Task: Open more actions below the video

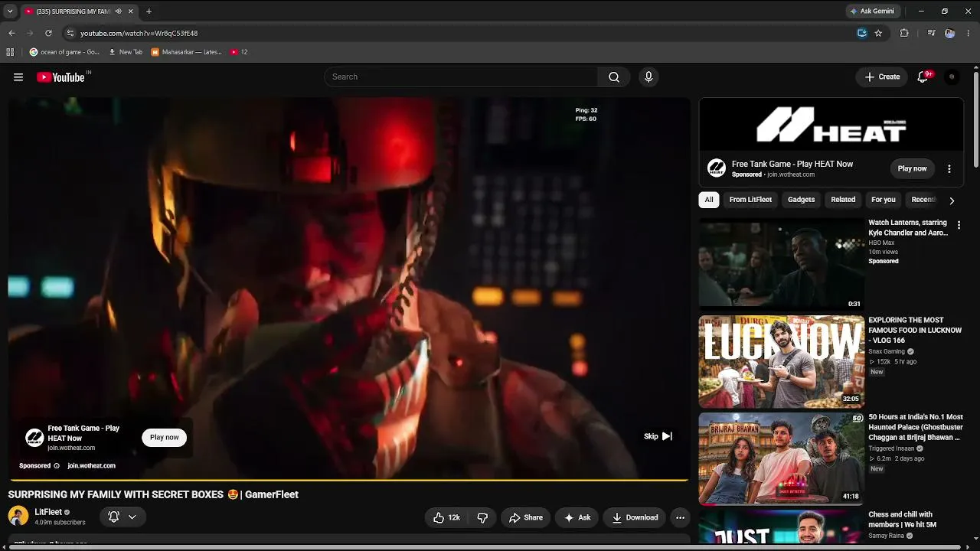Action: (x=680, y=517)
